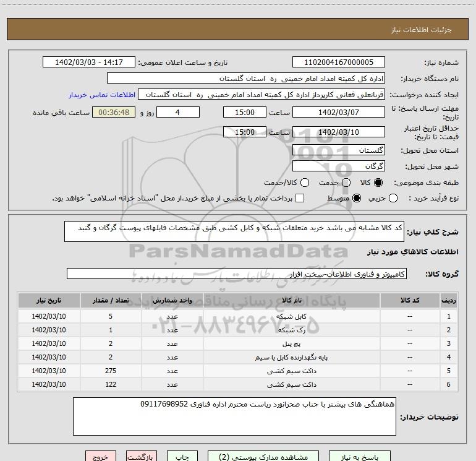Screen dimensions: 476x461
Task: Click the پاسخ به نیاز button
Action: click(x=359, y=456)
